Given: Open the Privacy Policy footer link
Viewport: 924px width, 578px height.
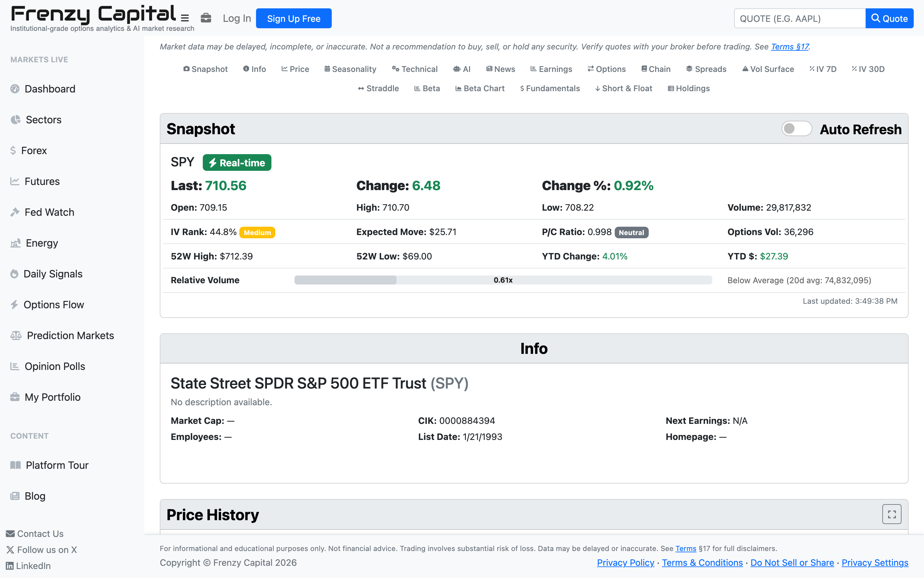Looking at the screenshot, I should (x=625, y=563).
